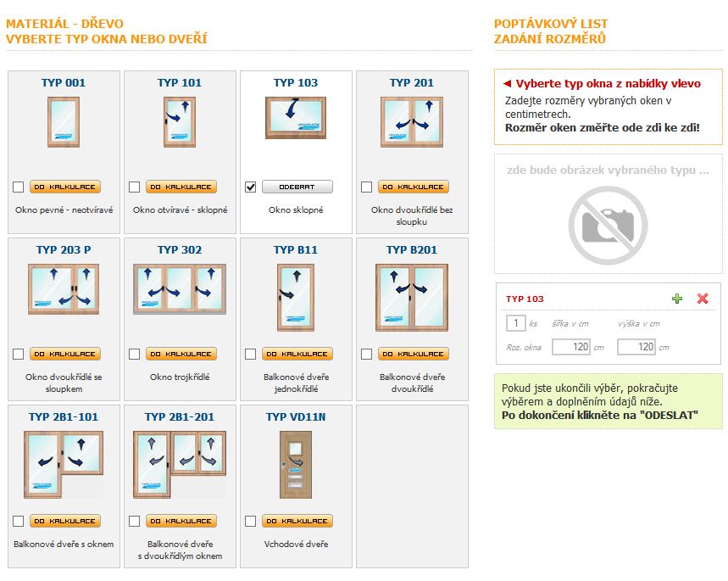Add TYP 2B1-101 with DO KALKULACE button

point(64,521)
